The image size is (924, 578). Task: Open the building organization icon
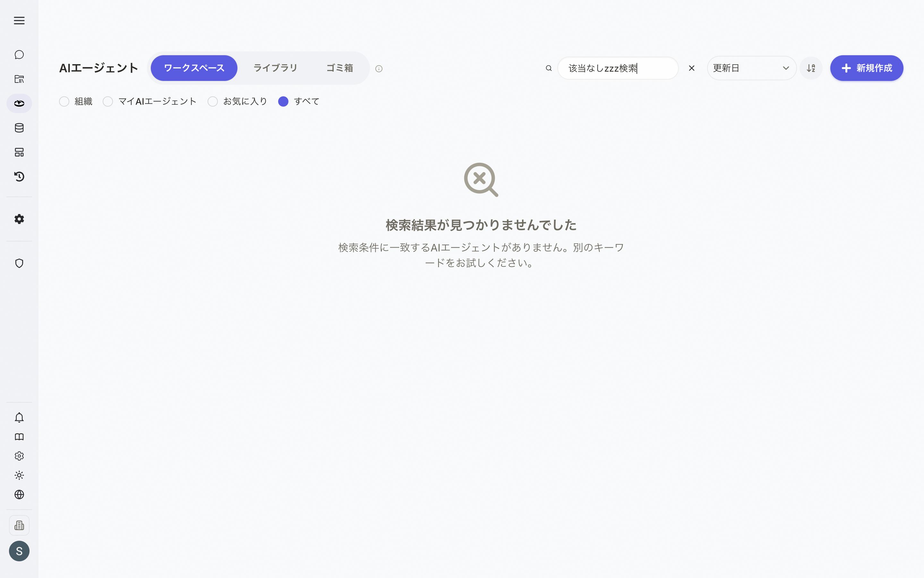(19, 525)
